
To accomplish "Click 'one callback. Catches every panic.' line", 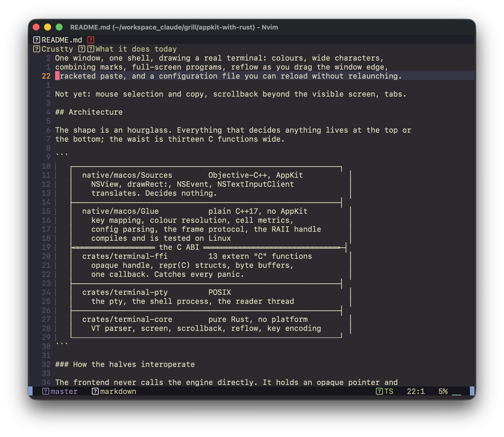I will (168, 274).
